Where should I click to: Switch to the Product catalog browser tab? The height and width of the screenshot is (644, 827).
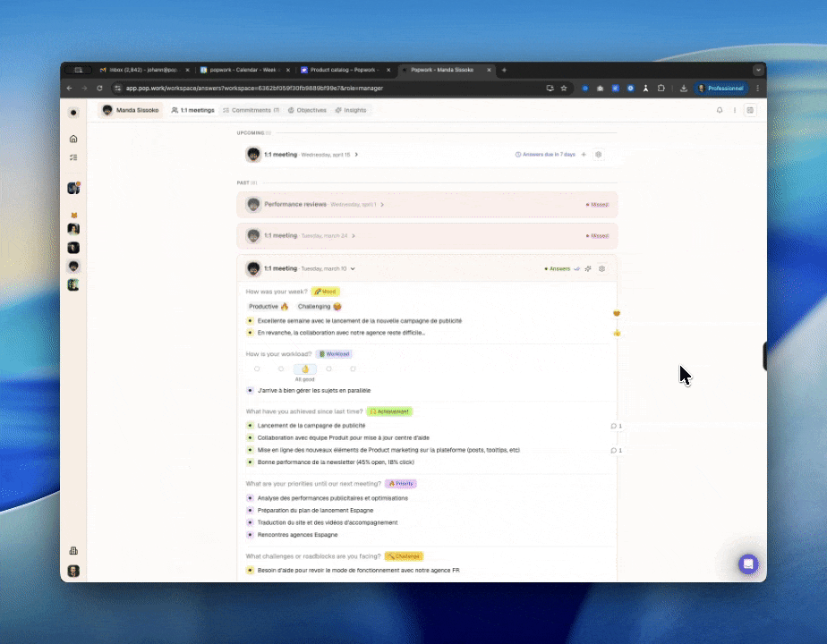[x=343, y=70]
